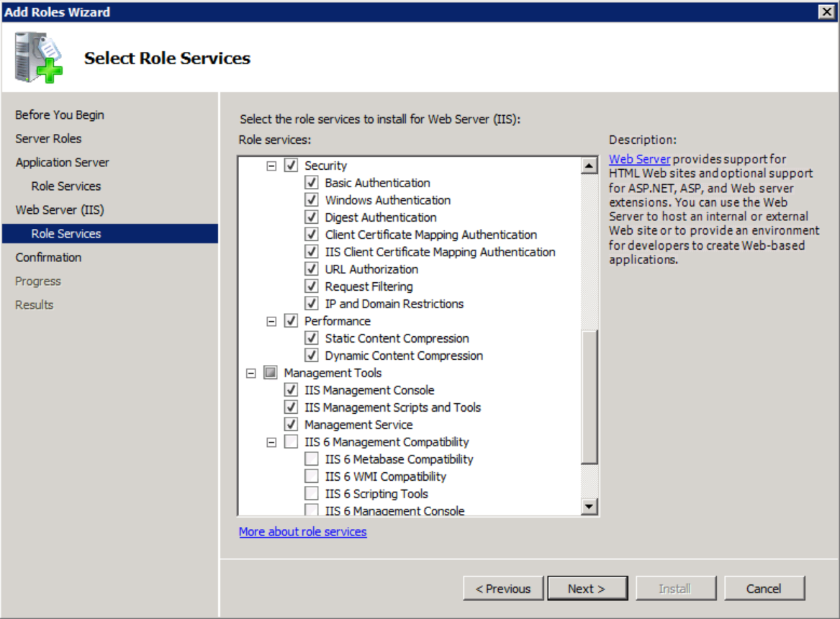
Task: Open the Web Server description link
Action: [639, 159]
